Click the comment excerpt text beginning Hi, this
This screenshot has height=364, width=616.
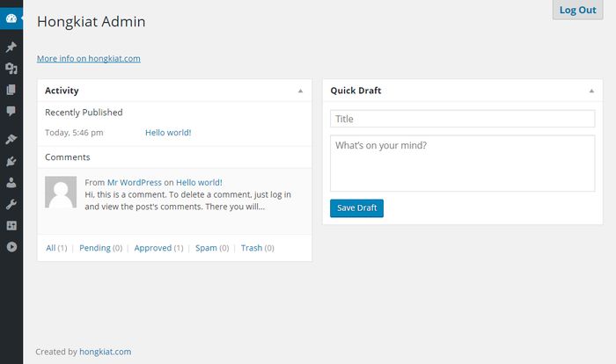tap(187, 200)
